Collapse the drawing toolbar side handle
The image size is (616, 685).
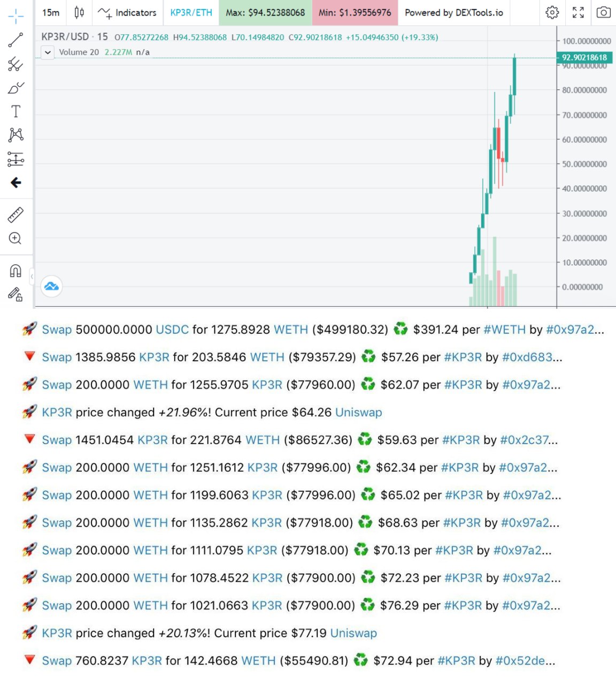pos(32,276)
